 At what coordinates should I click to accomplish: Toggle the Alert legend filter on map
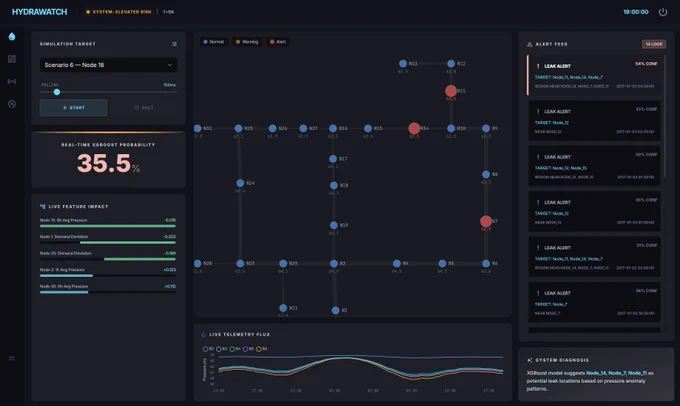tap(278, 42)
